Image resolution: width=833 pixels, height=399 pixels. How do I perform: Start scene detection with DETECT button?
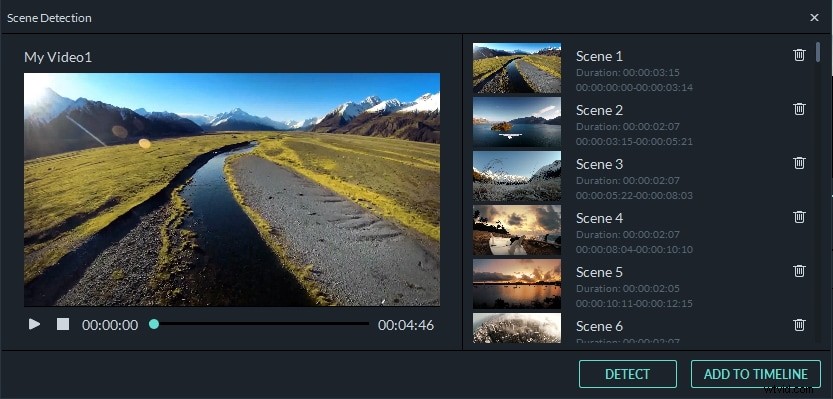coord(627,374)
